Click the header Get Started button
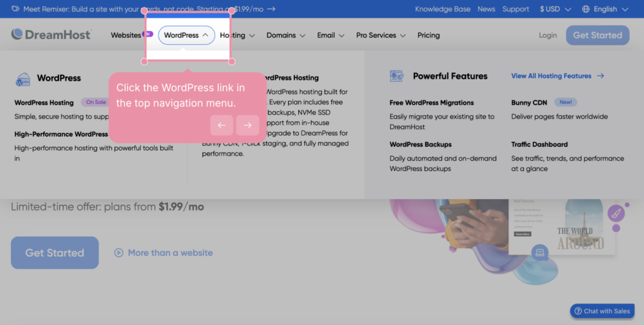 [x=597, y=35]
